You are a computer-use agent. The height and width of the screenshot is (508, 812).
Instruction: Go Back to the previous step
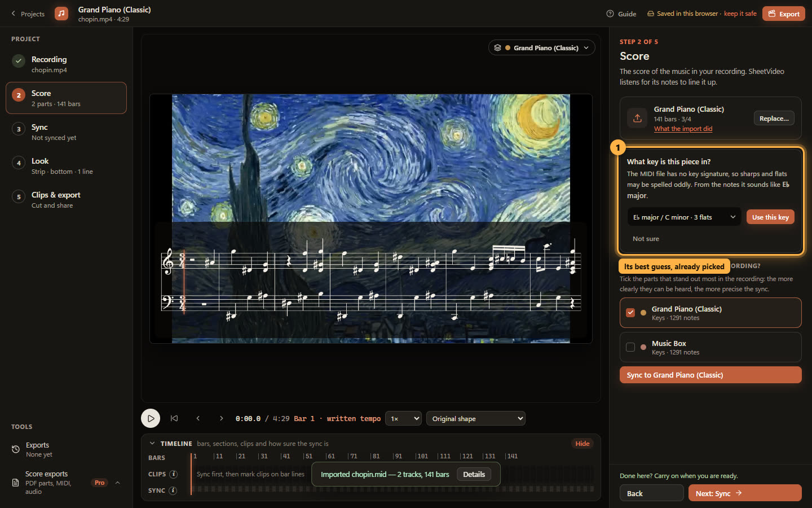coord(652,493)
